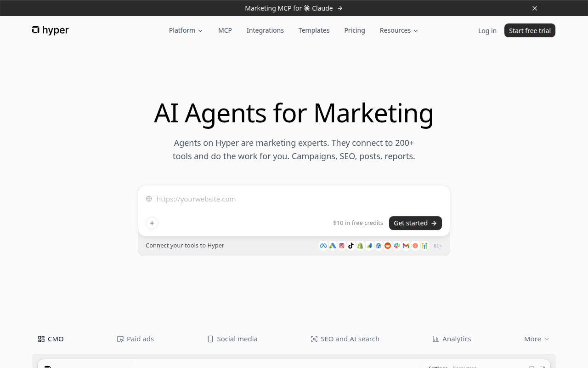Click the TikTok integration icon

pos(351,246)
